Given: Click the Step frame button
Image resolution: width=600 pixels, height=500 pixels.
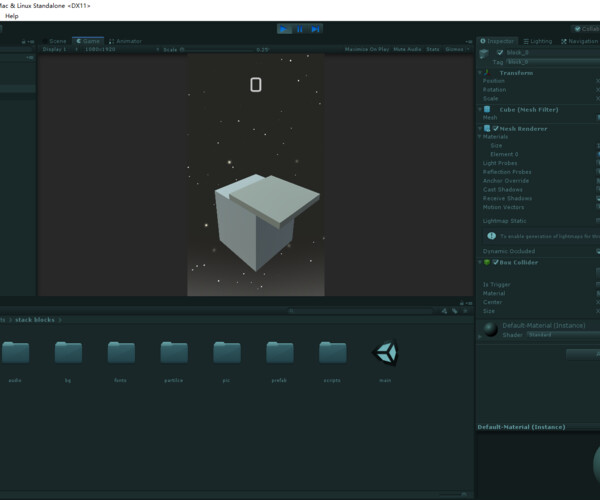Looking at the screenshot, I should coord(316,29).
